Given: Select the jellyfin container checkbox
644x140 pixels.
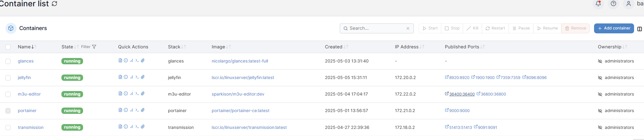Looking at the screenshot, I should (8, 78).
